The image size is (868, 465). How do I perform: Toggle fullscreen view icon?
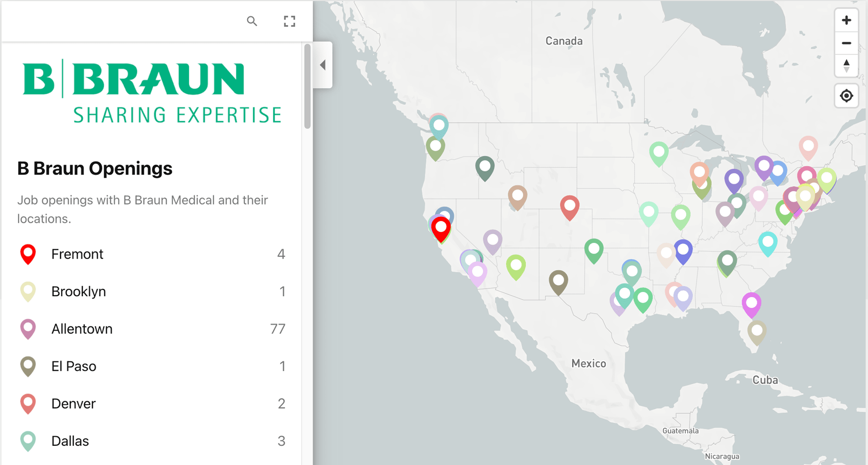point(289,21)
